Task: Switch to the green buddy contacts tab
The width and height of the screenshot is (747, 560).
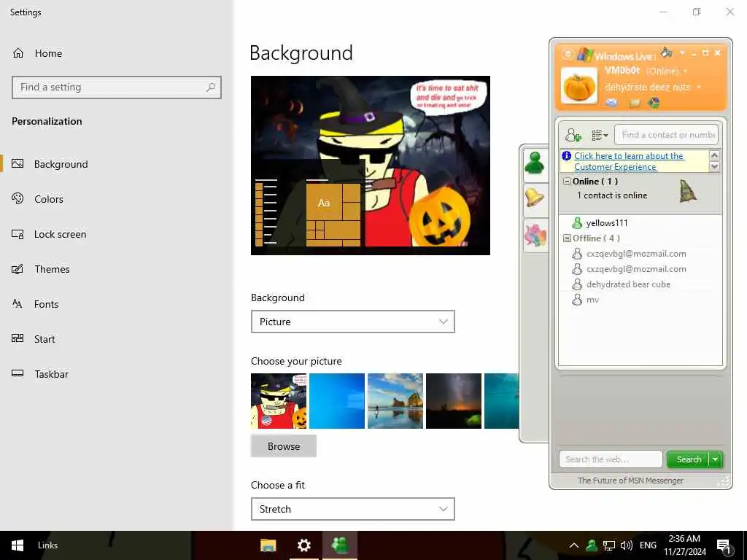Action: (x=535, y=164)
